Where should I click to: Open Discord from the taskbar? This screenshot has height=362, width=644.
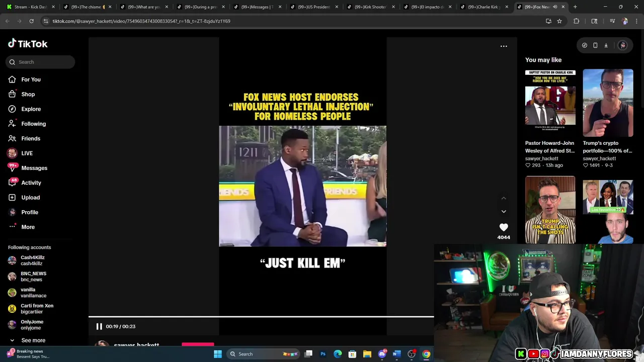(x=382, y=354)
